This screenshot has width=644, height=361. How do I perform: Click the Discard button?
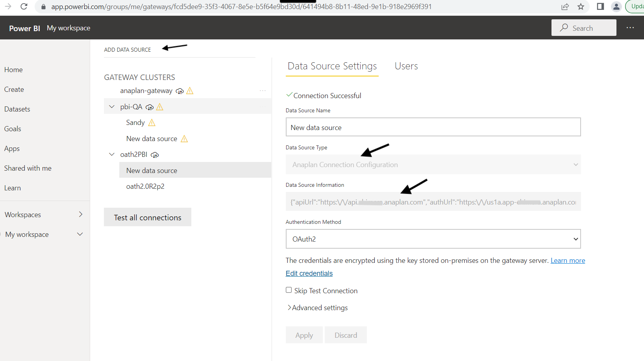tap(346, 335)
